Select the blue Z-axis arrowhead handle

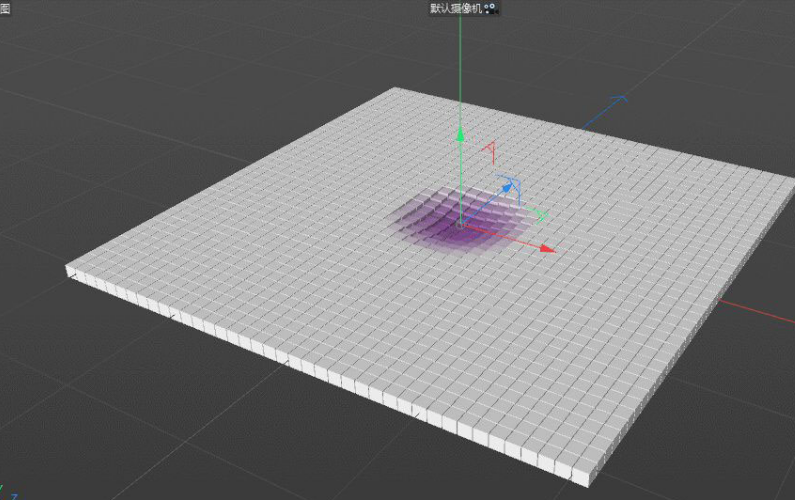(506, 188)
